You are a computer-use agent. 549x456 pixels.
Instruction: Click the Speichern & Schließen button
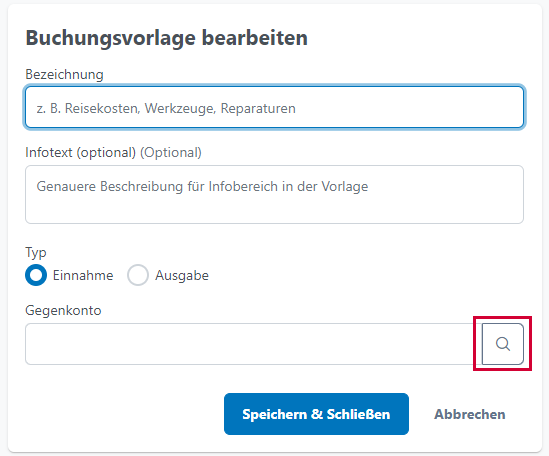click(317, 414)
